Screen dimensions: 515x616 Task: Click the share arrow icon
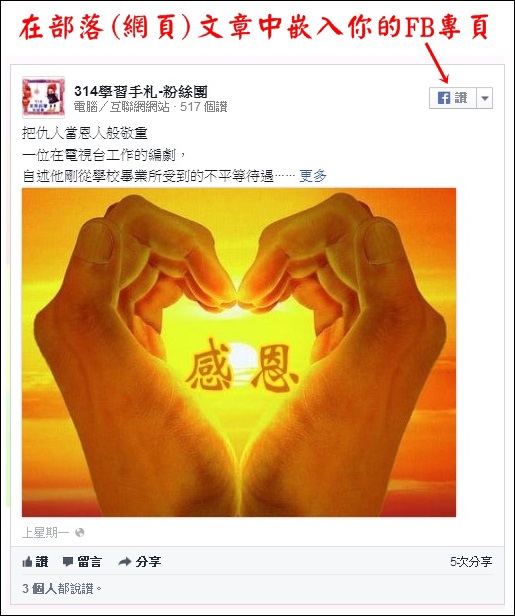(x=125, y=562)
